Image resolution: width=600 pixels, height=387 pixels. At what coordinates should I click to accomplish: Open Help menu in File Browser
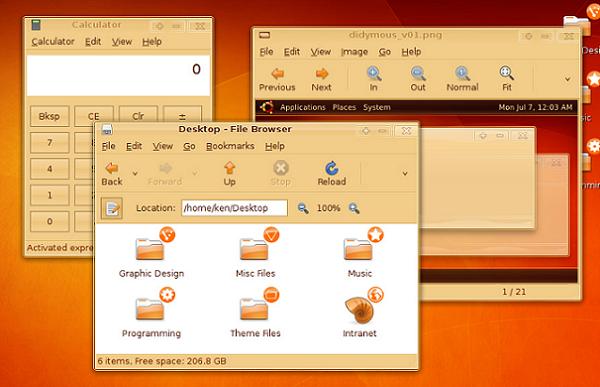[275, 146]
